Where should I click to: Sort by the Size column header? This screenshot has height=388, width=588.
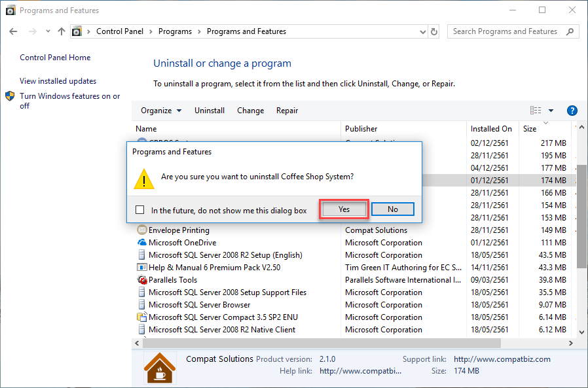point(545,129)
